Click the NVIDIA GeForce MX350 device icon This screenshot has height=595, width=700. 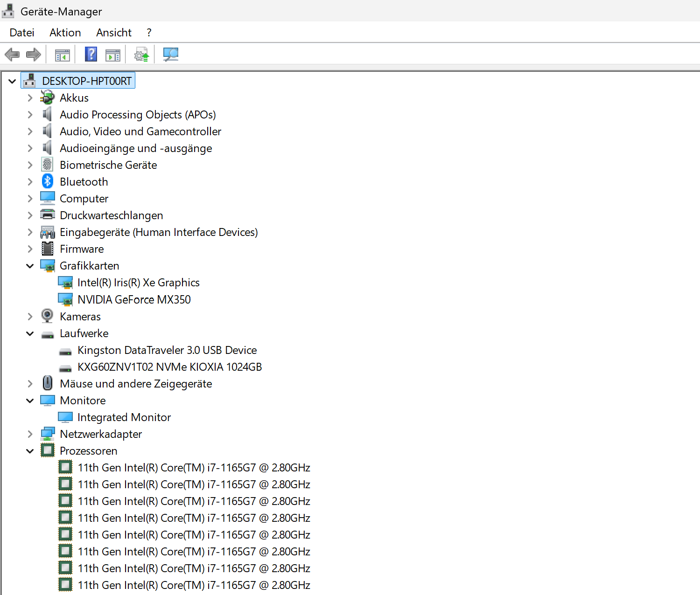(x=65, y=299)
